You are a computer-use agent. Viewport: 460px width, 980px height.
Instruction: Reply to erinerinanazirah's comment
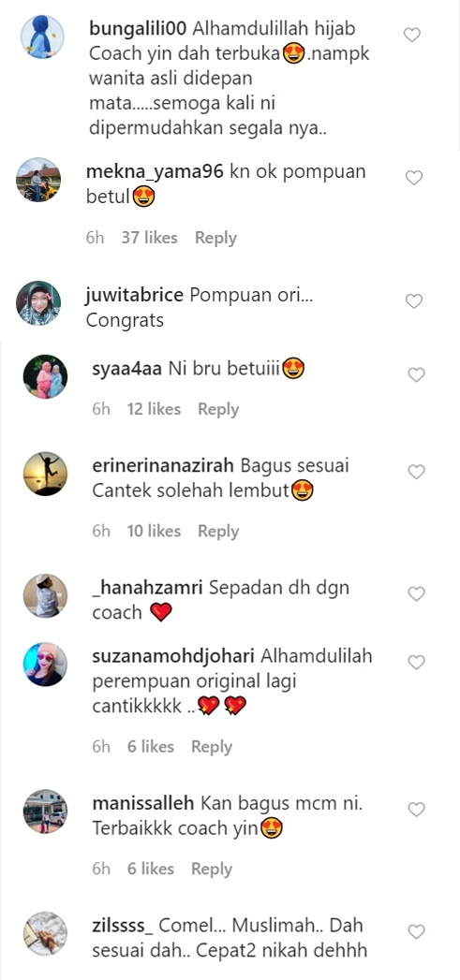click(x=218, y=532)
